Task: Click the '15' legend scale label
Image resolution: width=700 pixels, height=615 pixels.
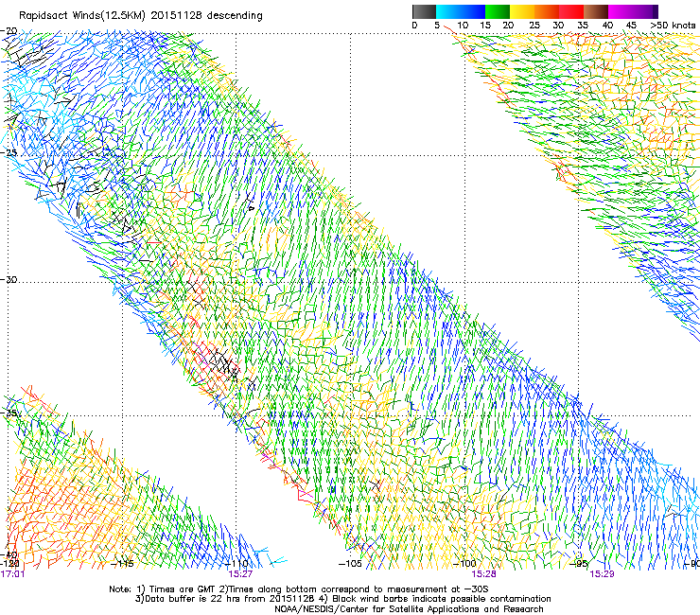Action: pos(485,26)
